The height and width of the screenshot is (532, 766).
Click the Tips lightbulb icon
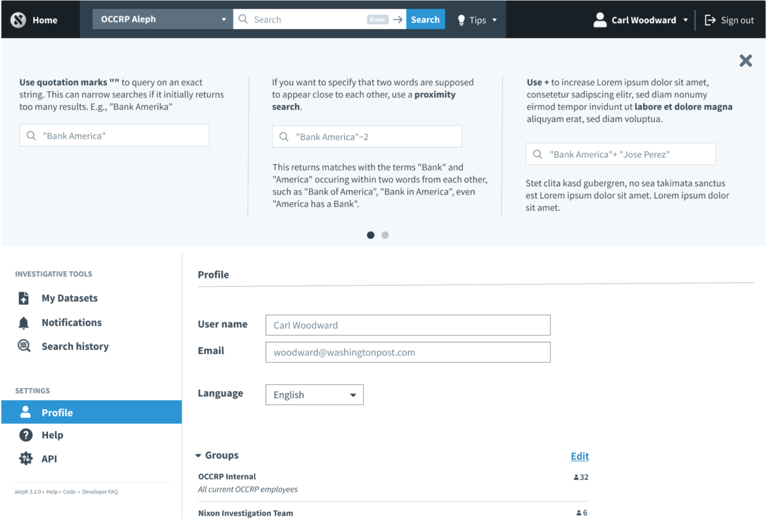point(460,20)
